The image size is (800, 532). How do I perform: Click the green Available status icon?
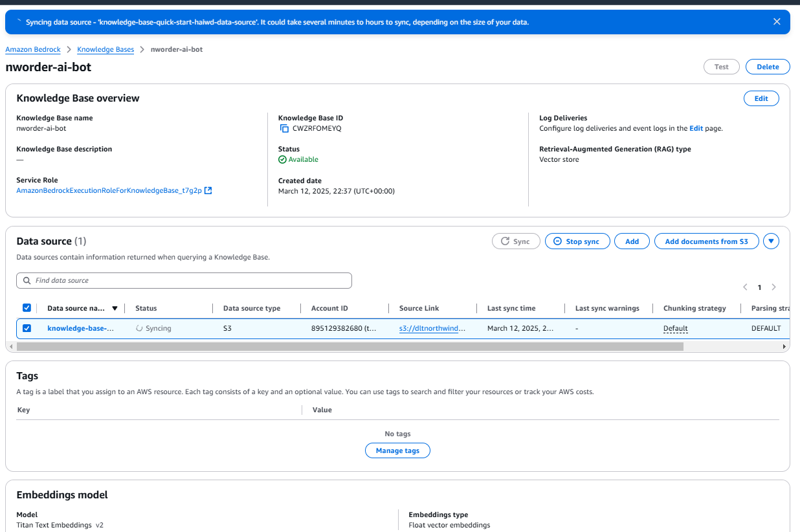(282, 159)
